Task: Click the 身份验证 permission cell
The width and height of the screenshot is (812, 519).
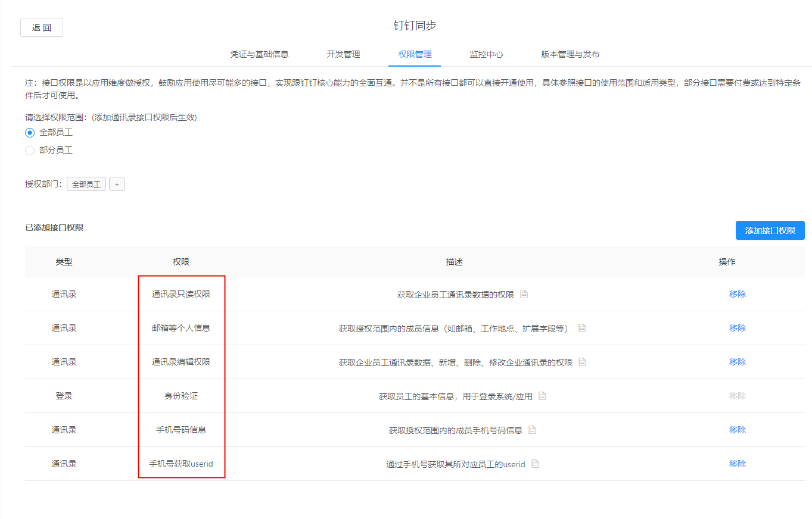Action: pyautogui.click(x=181, y=396)
